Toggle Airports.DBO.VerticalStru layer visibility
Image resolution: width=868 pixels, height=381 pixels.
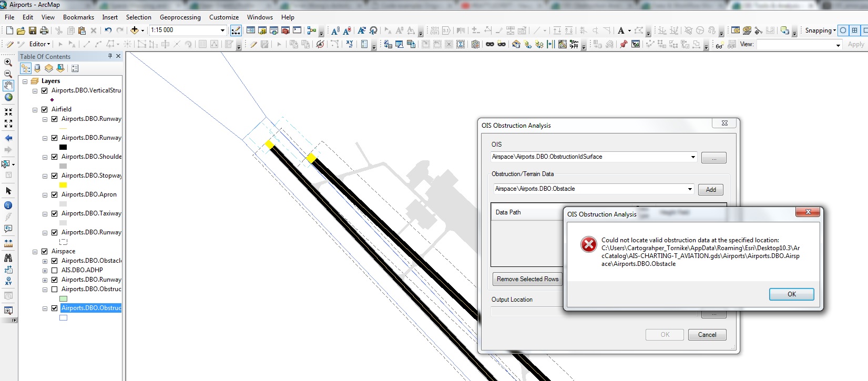coord(45,90)
